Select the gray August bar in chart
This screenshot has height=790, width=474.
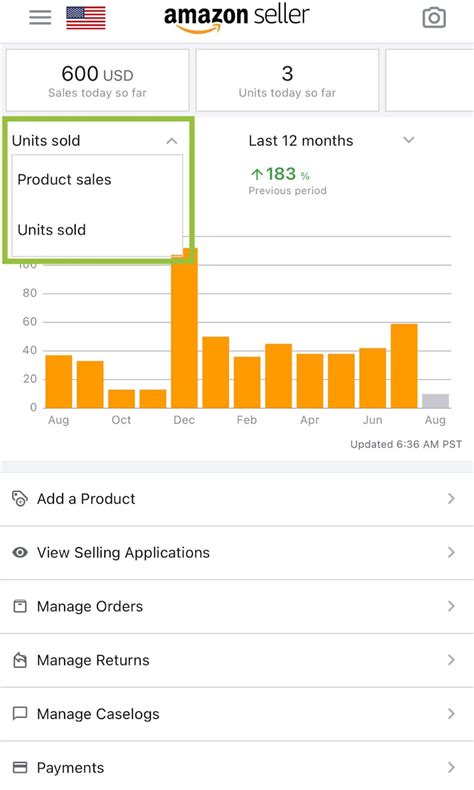coord(435,401)
